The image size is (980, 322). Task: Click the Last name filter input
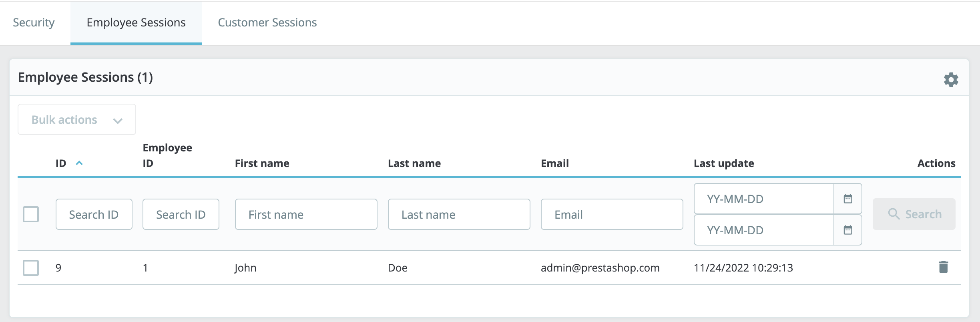coord(459,214)
